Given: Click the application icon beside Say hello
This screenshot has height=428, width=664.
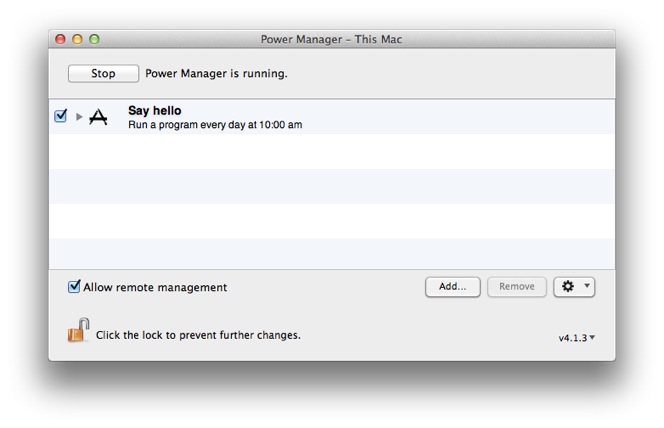Looking at the screenshot, I should coord(98,117).
